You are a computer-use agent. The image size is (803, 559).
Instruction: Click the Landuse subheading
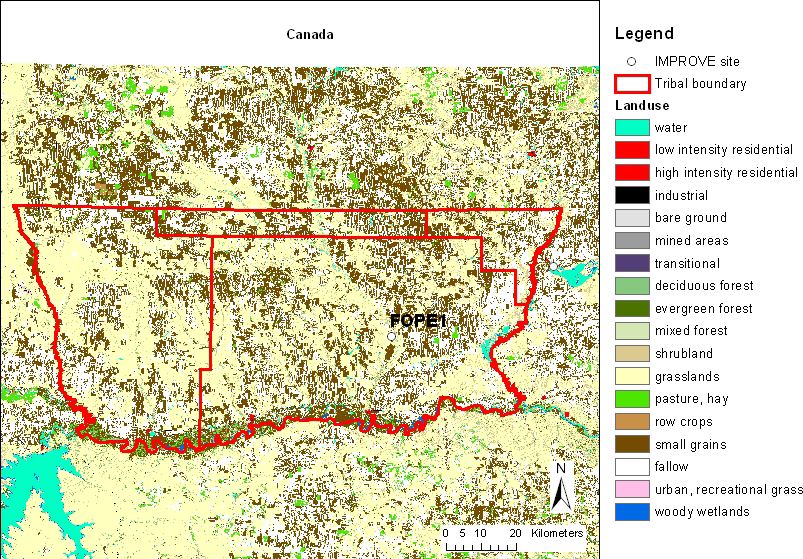coord(642,105)
